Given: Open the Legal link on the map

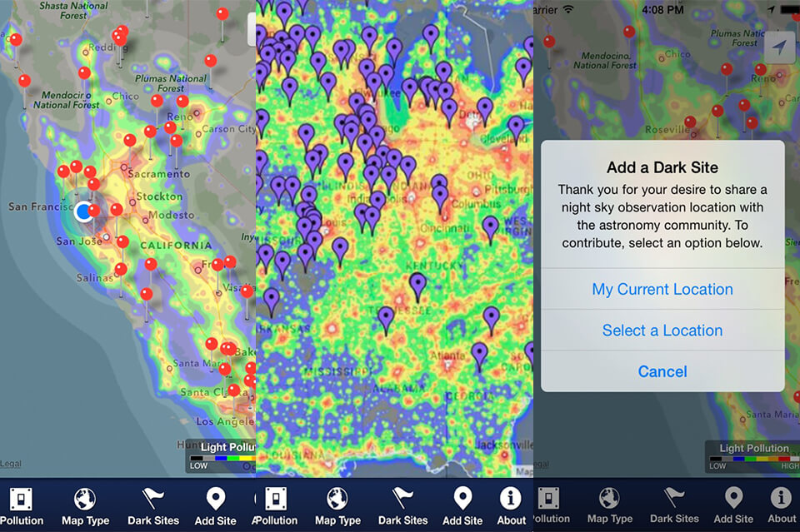Looking at the screenshot, I should [11, 463].
